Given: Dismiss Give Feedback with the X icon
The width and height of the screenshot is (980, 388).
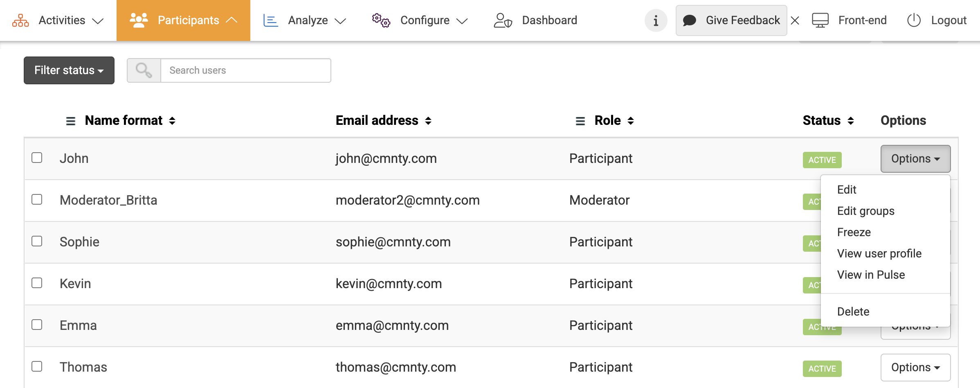Looking at the screenshot, I should click(795, 20).
